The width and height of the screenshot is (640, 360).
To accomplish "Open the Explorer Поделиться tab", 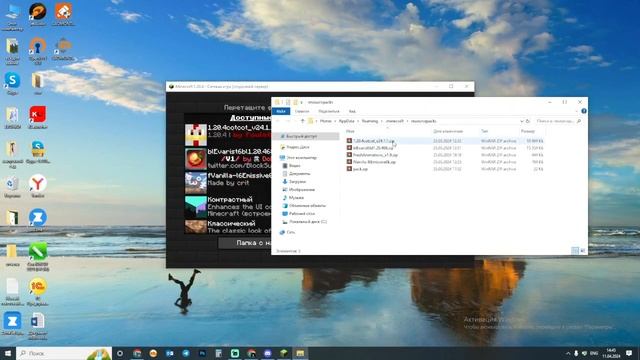I will click(x=329, y=111).
